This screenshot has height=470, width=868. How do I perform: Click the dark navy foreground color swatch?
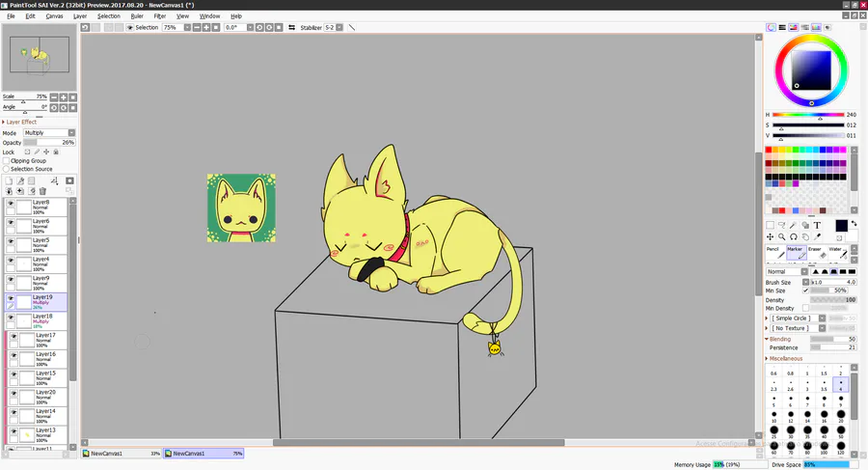841,225
